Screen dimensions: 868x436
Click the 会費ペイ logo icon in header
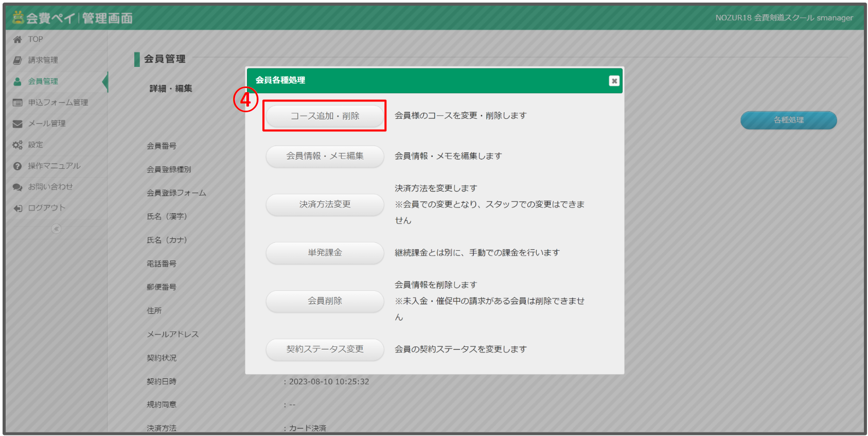18,18
